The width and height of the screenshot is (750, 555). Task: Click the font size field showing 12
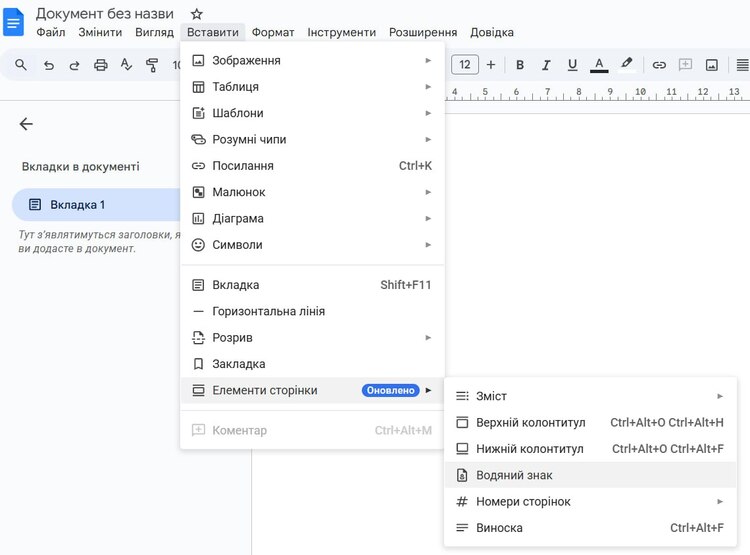465,65
